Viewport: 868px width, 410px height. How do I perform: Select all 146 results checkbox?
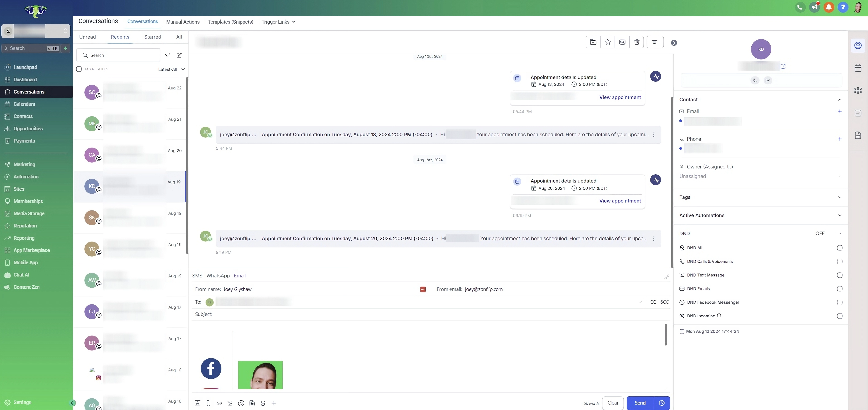tap(79, 69)
